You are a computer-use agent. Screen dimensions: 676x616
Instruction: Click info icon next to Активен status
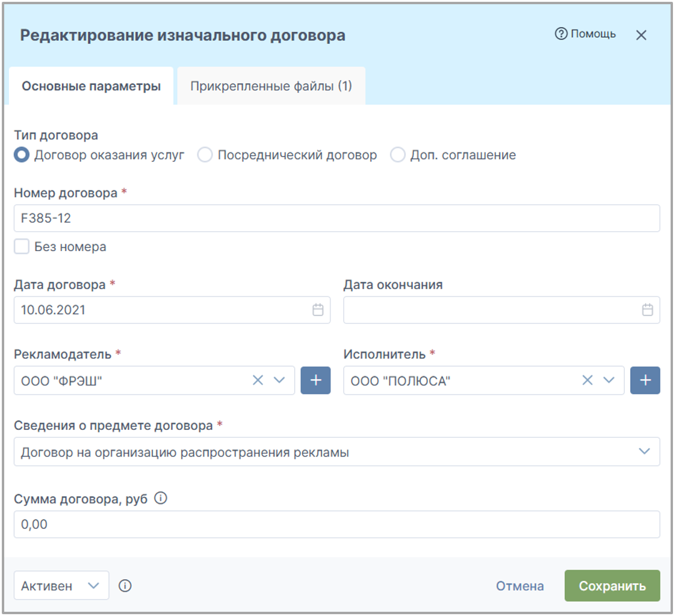tap(125, 586)
